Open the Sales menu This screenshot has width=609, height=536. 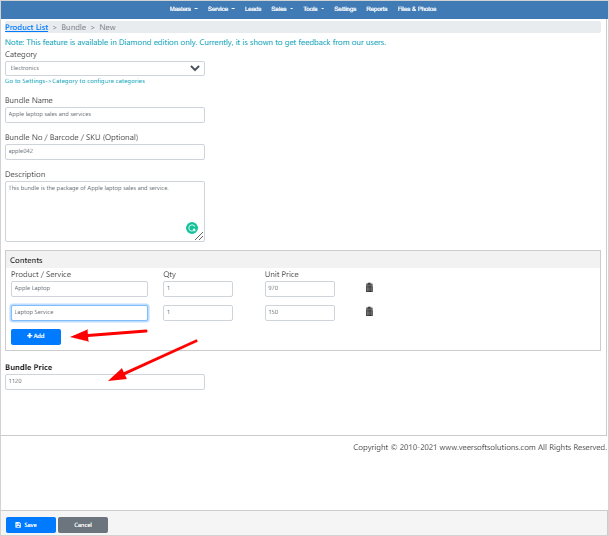282,9
